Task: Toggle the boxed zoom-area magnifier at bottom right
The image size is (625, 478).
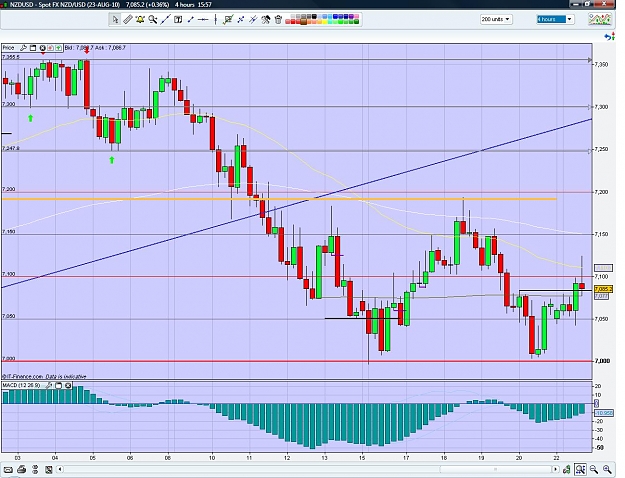Action: pyautogui.click(x=580, y=469)
